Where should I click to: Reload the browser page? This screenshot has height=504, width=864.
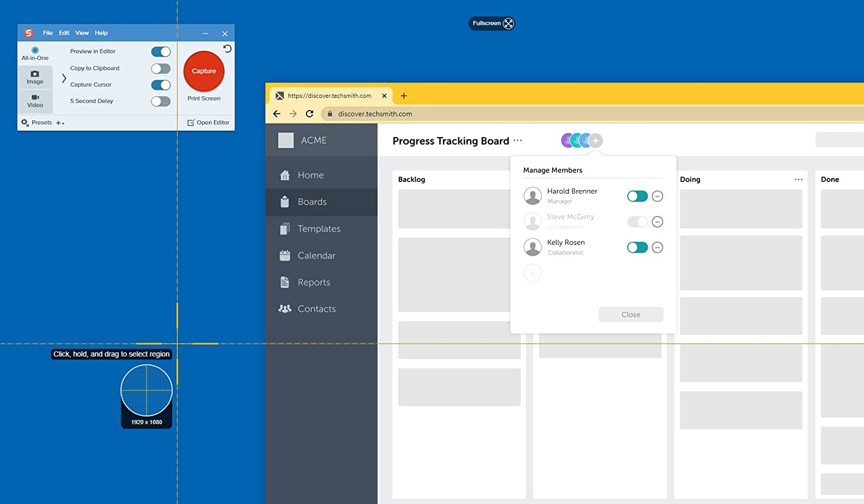[309, 114]
